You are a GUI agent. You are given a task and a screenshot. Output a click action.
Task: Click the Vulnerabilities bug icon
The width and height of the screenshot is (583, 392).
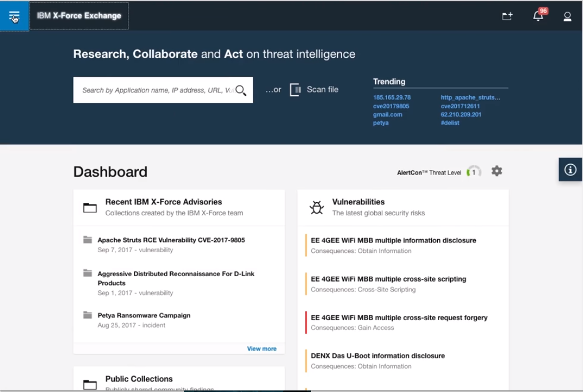click(317, 207)
